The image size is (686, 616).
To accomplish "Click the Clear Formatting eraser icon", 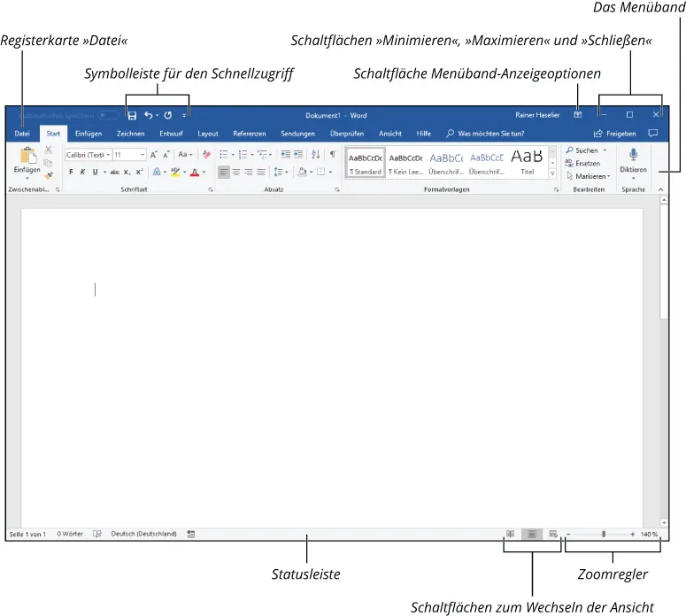I will click(207, 154).
